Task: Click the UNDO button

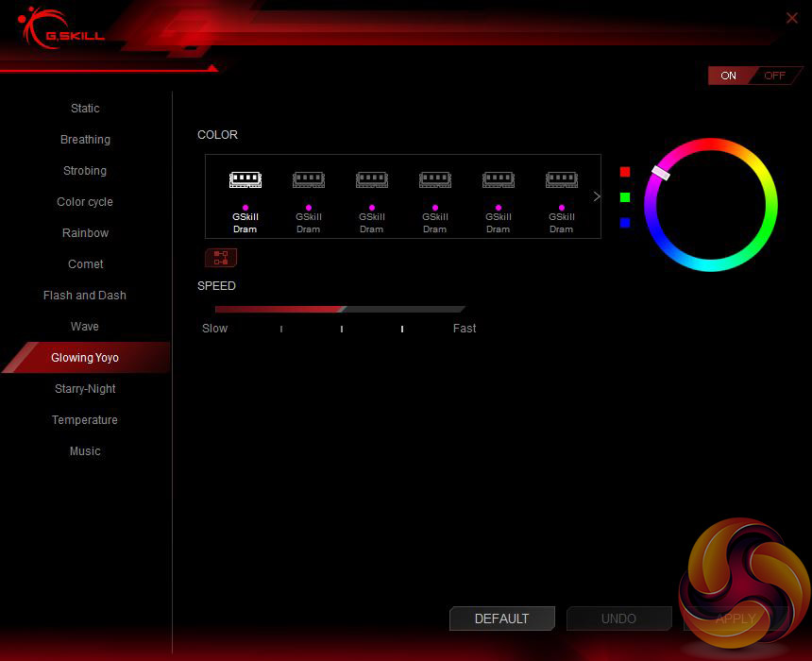Action: click(618, 619)
